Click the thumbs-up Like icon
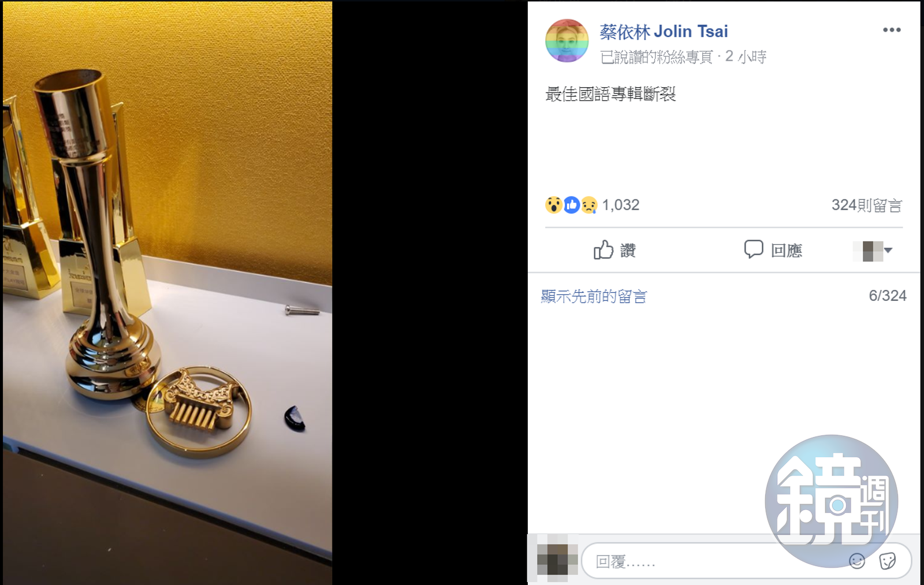Image resolution: width=924 pixels, height=585 pixels. 603,249
